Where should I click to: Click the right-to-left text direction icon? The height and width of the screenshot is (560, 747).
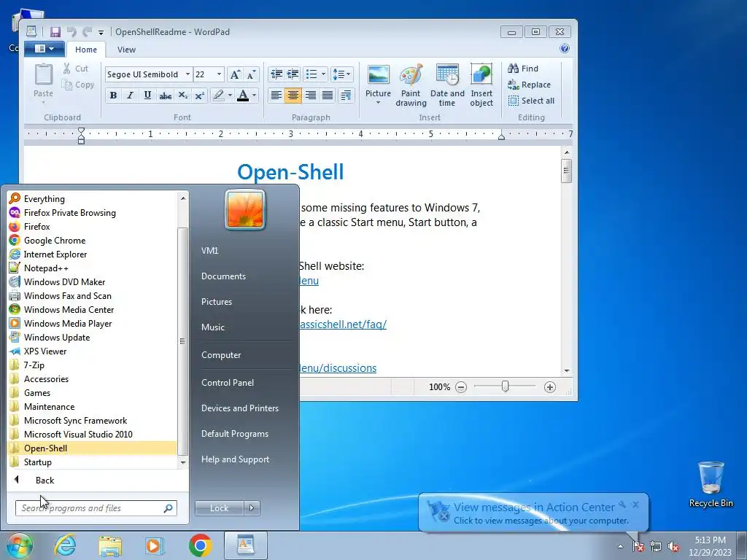click(x=347, y=96)
